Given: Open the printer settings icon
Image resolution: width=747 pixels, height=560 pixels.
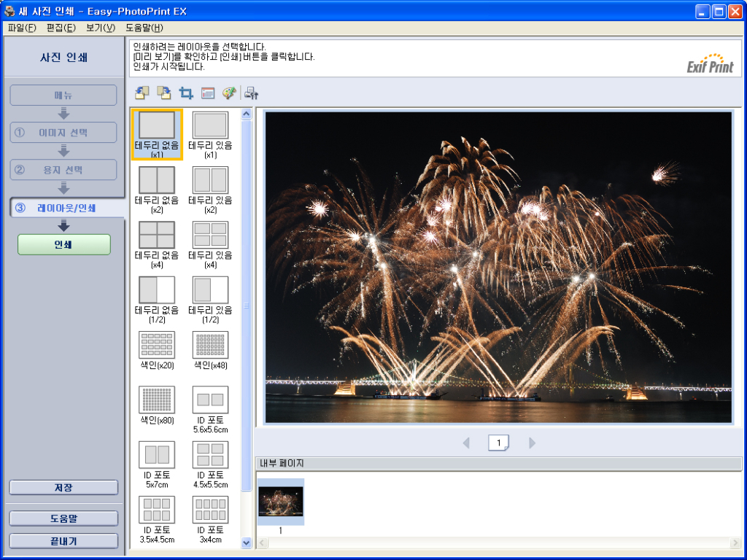Looking at the screenshot, I should [x=251, y=93].
